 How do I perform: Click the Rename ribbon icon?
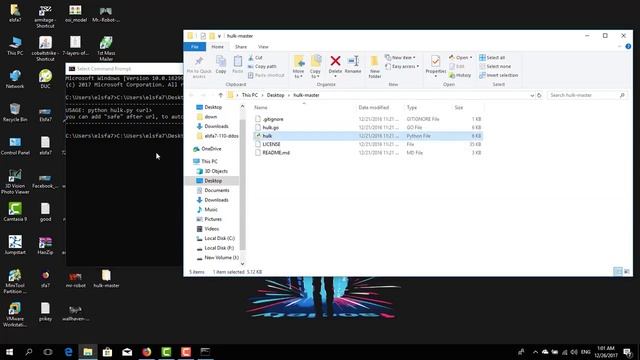point(353,61)
